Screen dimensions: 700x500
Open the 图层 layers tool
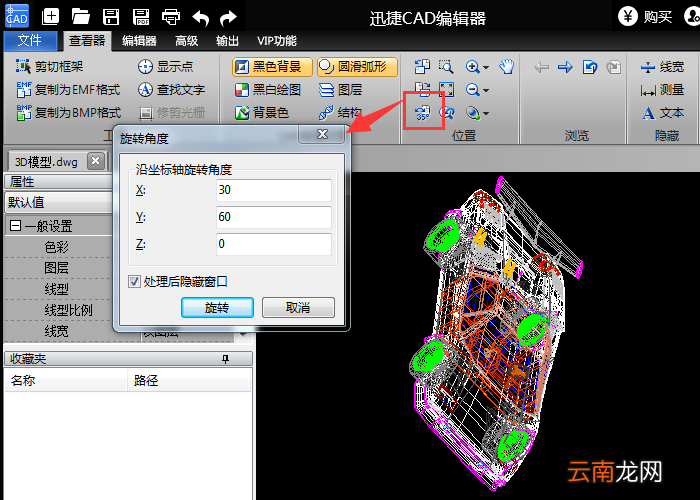341,90
